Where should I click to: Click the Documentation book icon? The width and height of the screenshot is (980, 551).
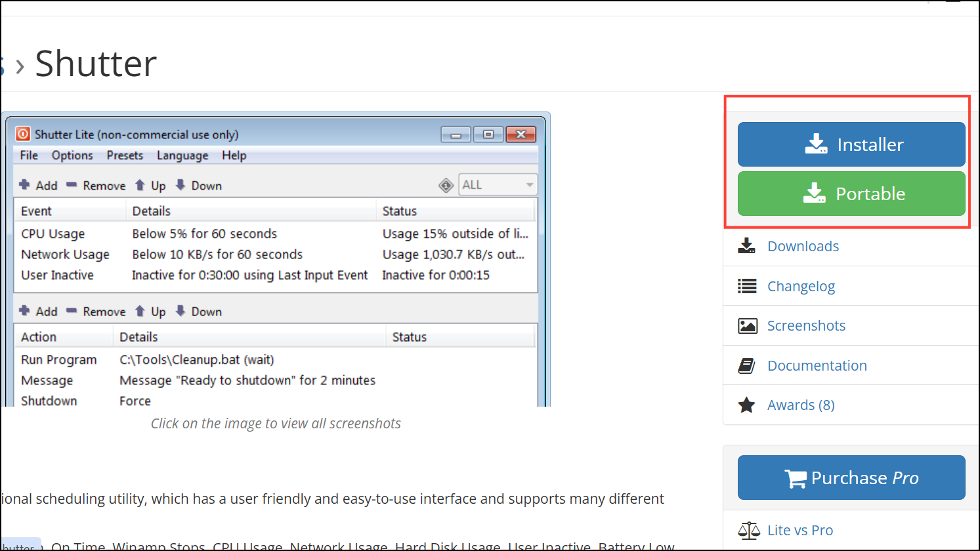tap(746, 365)
